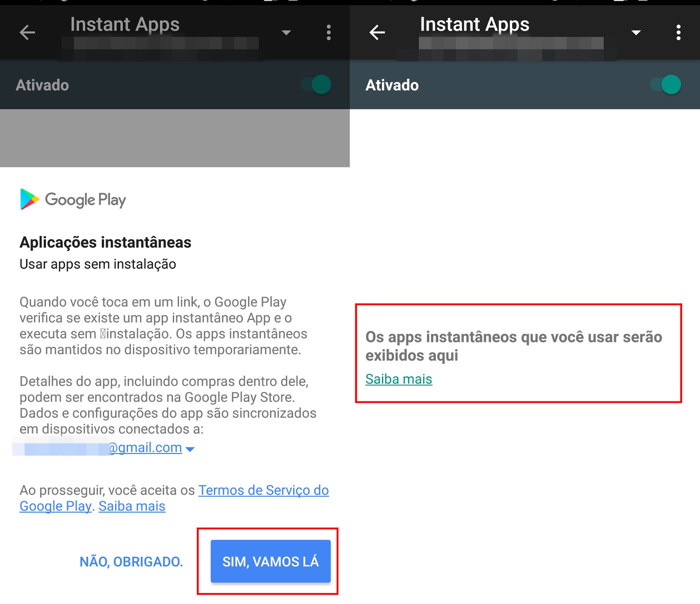Tap the Aplicações instantâneas heading
This screenshot has height=604, width=700.
click(105, 242)
